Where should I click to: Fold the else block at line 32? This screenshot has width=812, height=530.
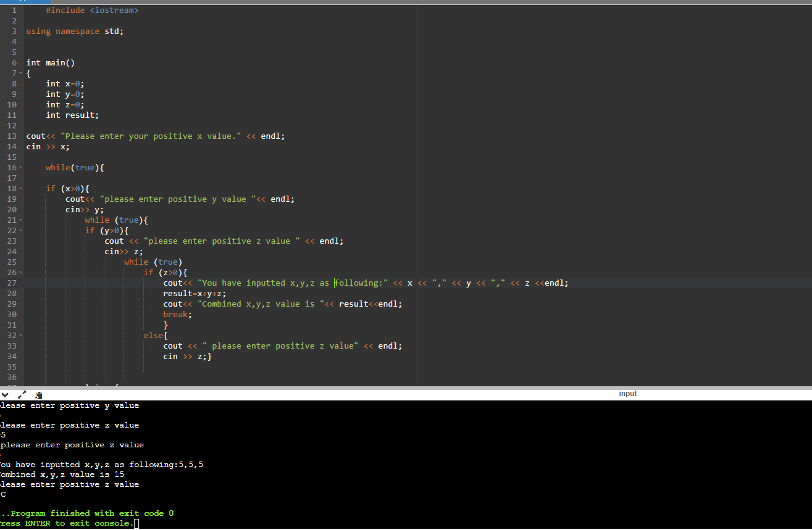click(20, 336)
